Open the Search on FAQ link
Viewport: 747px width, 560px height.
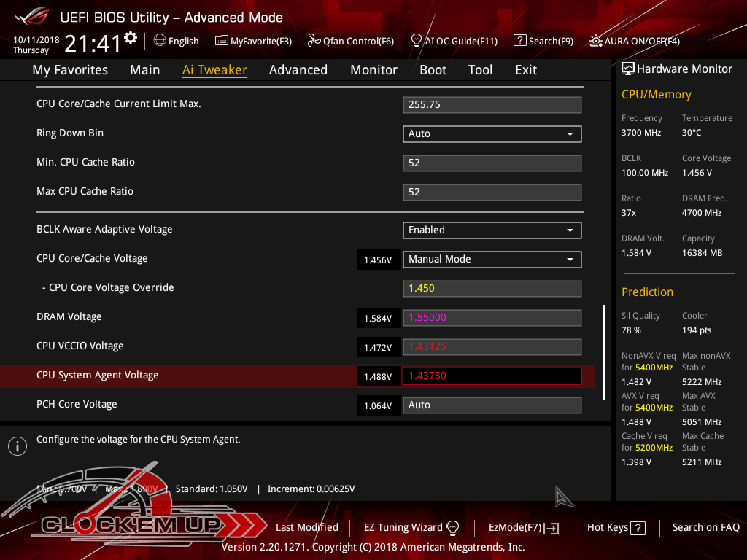click(x=705, y=527)
